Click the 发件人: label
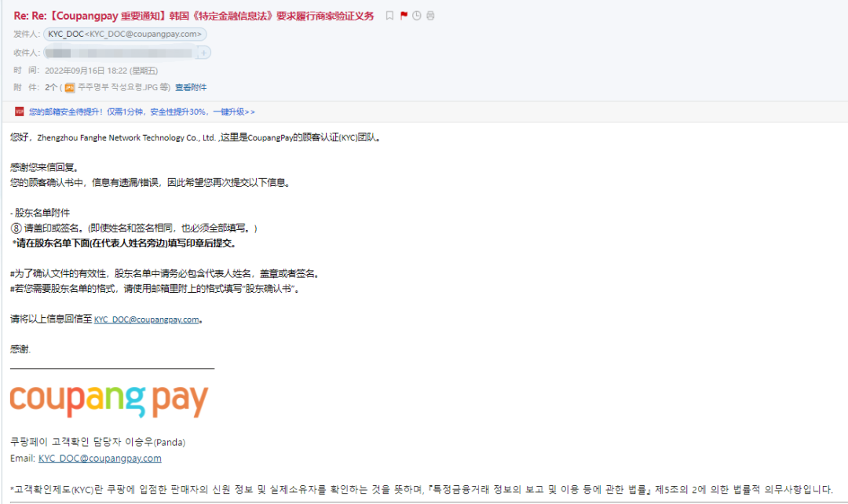Image resolution: width=848 pixels, height=504 pixels. [x=27, y=34]
